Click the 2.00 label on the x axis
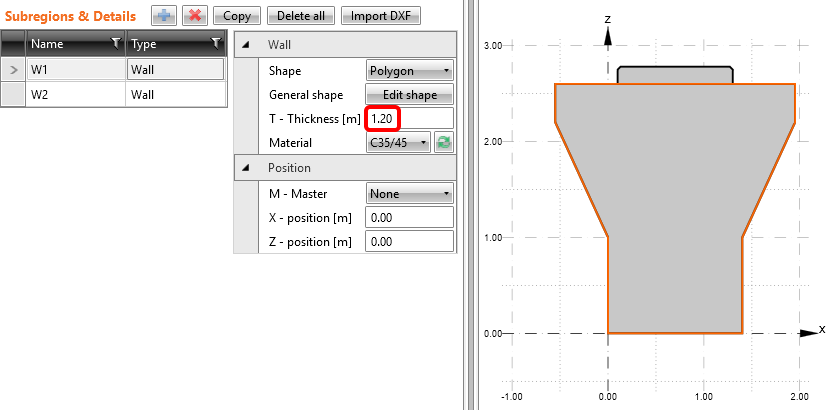The width and height of the screenshot is (828, 410). click(x=799, y=397)
